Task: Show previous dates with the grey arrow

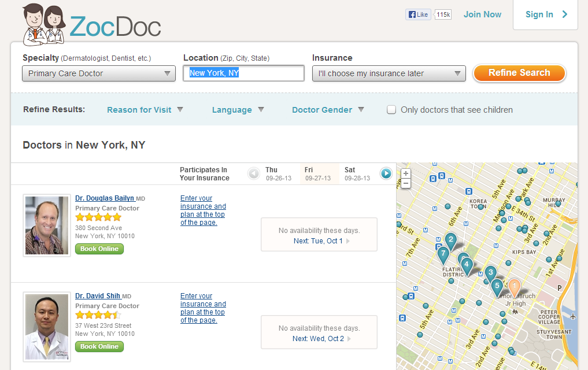Action: (254, 173)
